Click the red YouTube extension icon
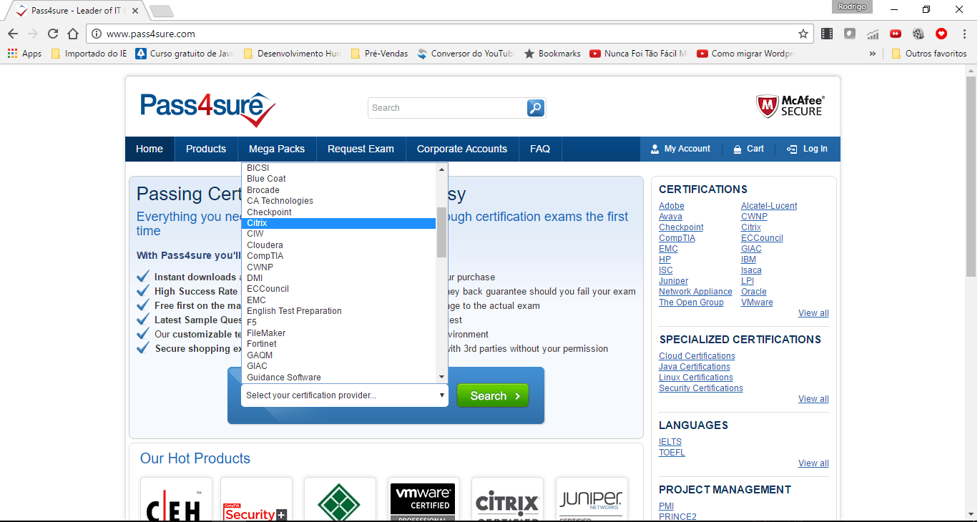Image resolution: width=980 pixels, height=522 pixels. (896, 34)
